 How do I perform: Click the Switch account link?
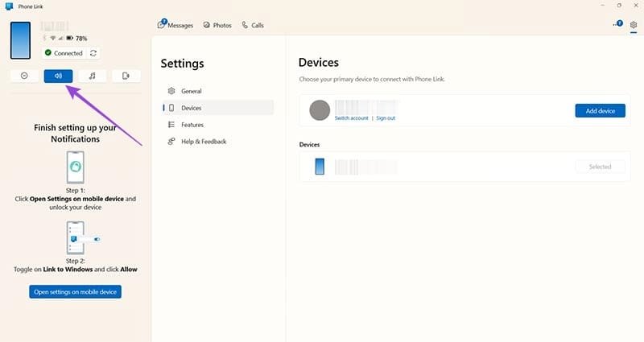pos(352,118)
